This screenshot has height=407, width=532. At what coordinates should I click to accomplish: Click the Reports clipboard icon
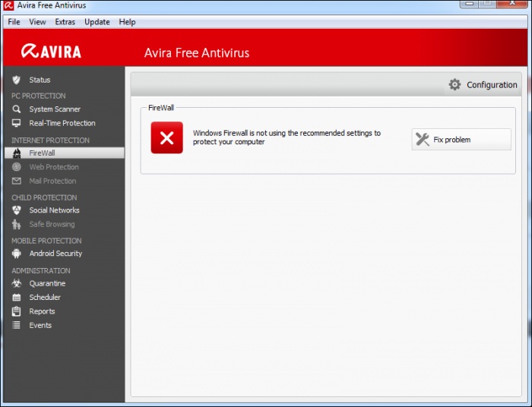click(x=16, y=311)
